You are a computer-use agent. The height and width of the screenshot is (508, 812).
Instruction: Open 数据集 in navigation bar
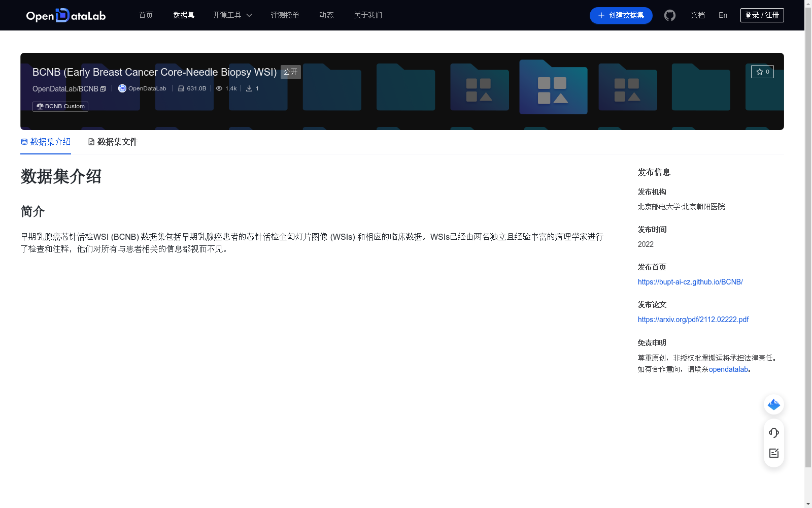tap(184, 15)
